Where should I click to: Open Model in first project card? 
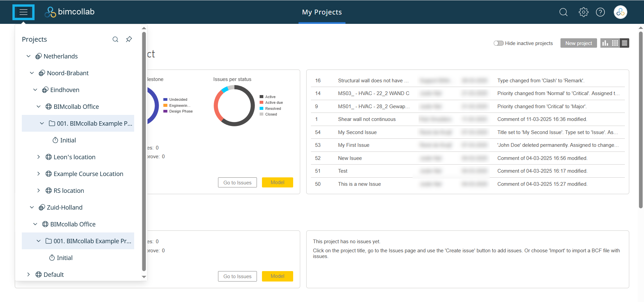coord(277,182)
